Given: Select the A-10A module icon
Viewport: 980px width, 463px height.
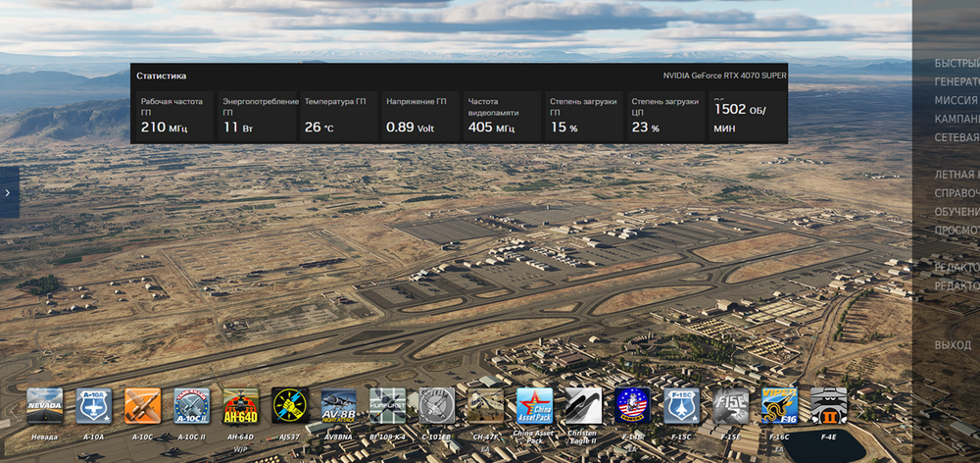Looking at the screenshot, I should point(94,405).
